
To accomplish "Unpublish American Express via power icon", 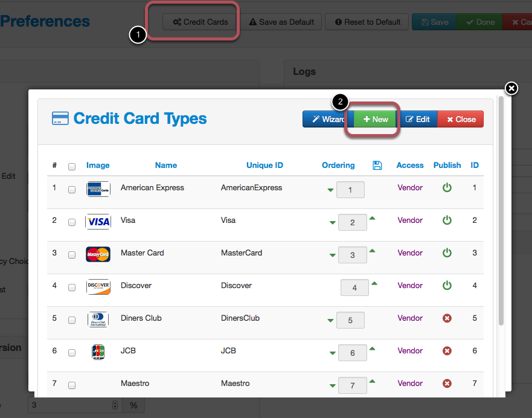I will (x=447, y=188).
